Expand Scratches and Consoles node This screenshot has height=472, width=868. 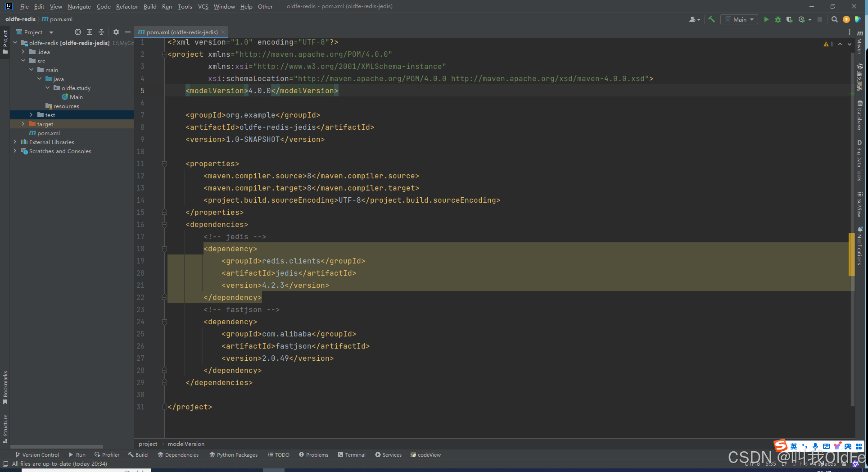point(15,151)
